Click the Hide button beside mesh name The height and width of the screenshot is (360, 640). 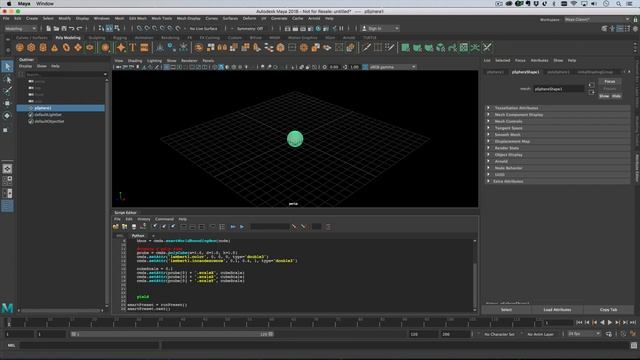616,96
